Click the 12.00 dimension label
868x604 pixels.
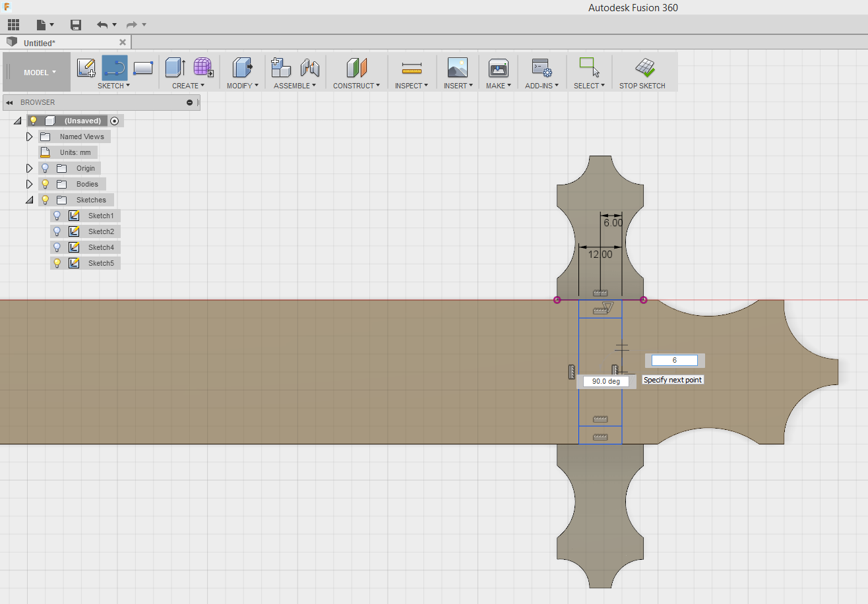pyautogui.click(x=600, y=254)
